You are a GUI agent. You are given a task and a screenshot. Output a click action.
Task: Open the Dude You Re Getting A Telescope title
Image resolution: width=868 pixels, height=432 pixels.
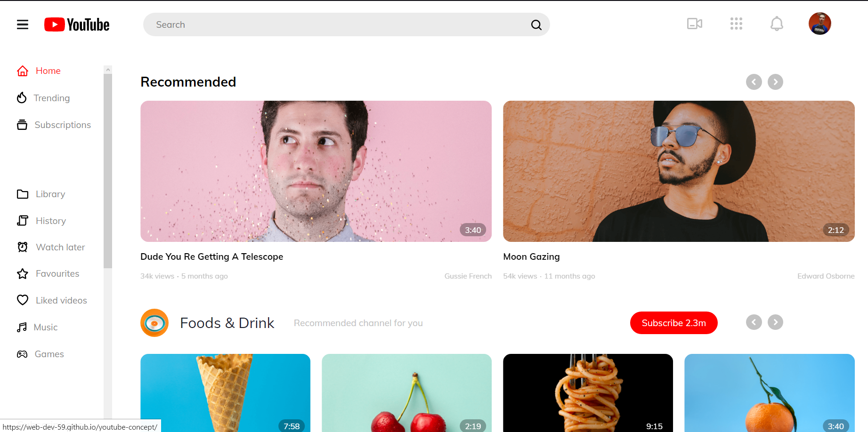[x=212, y=256]
